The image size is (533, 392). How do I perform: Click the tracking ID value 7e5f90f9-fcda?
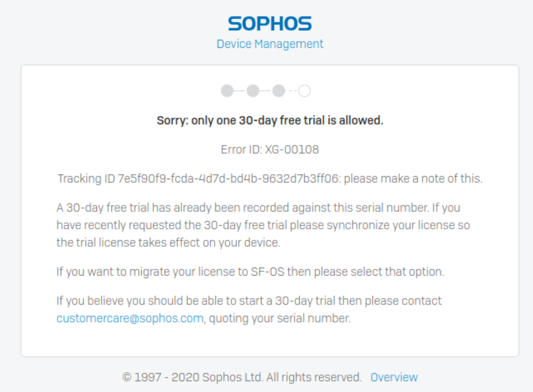coord(228,179)
